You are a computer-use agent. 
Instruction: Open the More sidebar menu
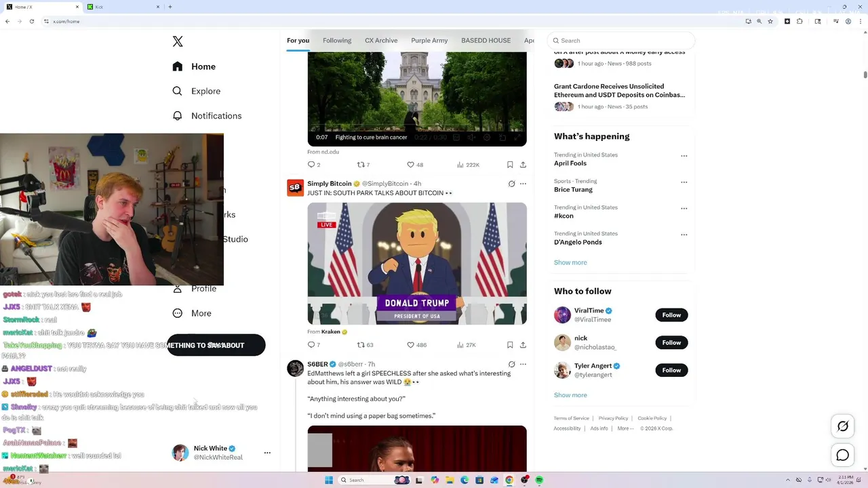pyautogui.click(x=192, y=313)
